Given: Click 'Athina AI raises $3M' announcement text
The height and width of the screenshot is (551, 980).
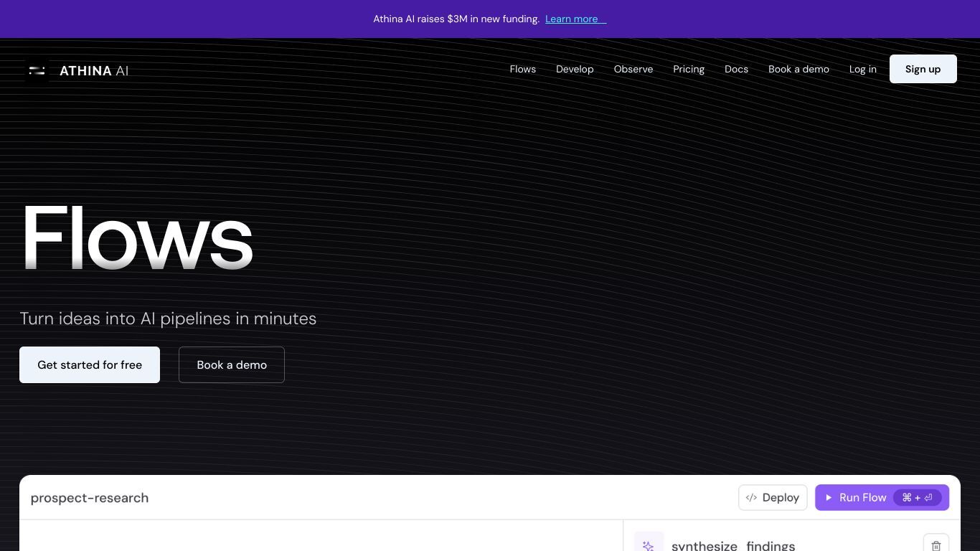Looking at the screenshot, I should pos(456,19).
